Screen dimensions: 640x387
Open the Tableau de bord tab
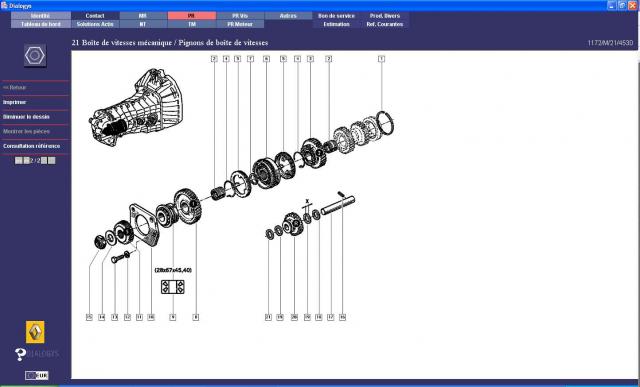click(x=41, y=24)
